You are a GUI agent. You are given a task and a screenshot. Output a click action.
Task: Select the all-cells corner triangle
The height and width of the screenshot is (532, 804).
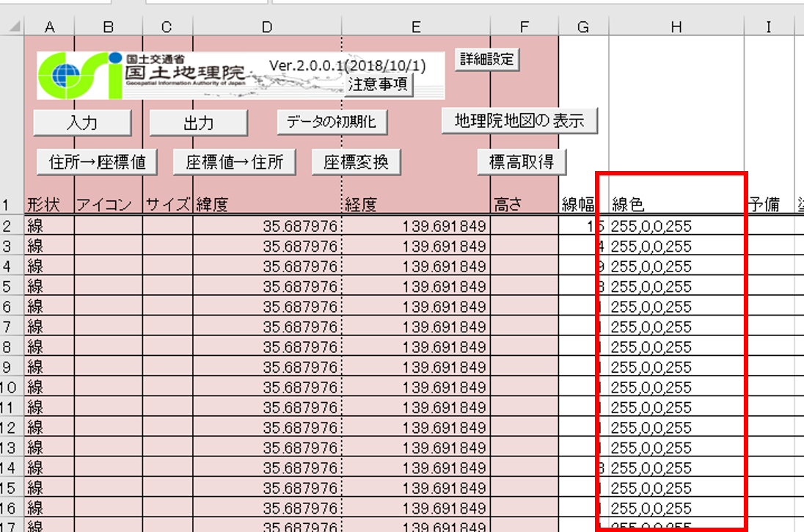pyautogui.click(x=14, y=26)
